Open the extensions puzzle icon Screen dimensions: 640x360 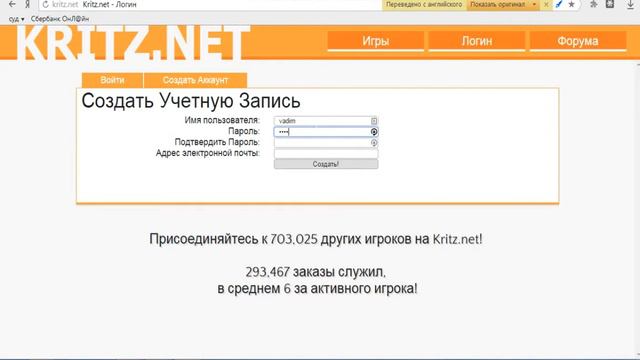[593, 4]
